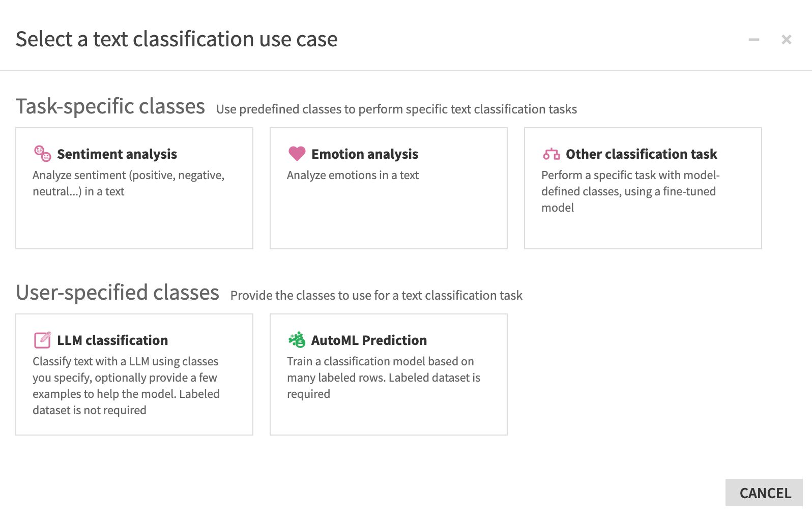Click the Sentiment analysis card title text
The image size is (812, 519).
point(117,154)
